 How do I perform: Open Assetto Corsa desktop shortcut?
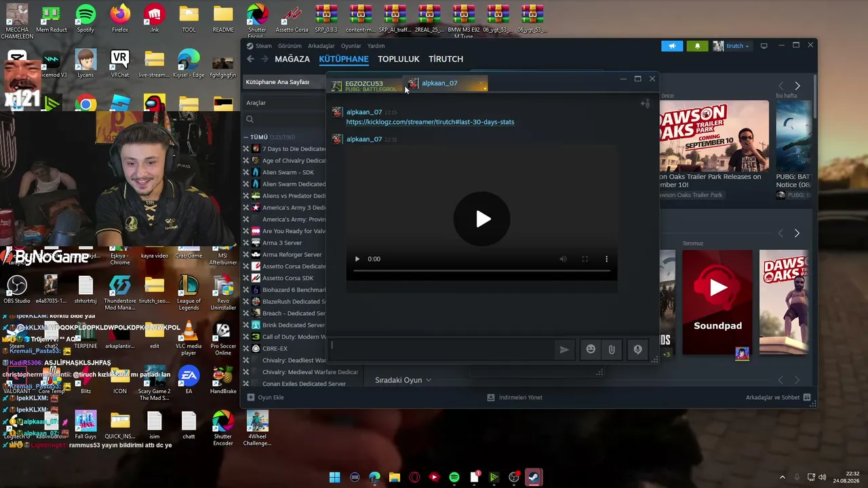click(x=292, y=19)
